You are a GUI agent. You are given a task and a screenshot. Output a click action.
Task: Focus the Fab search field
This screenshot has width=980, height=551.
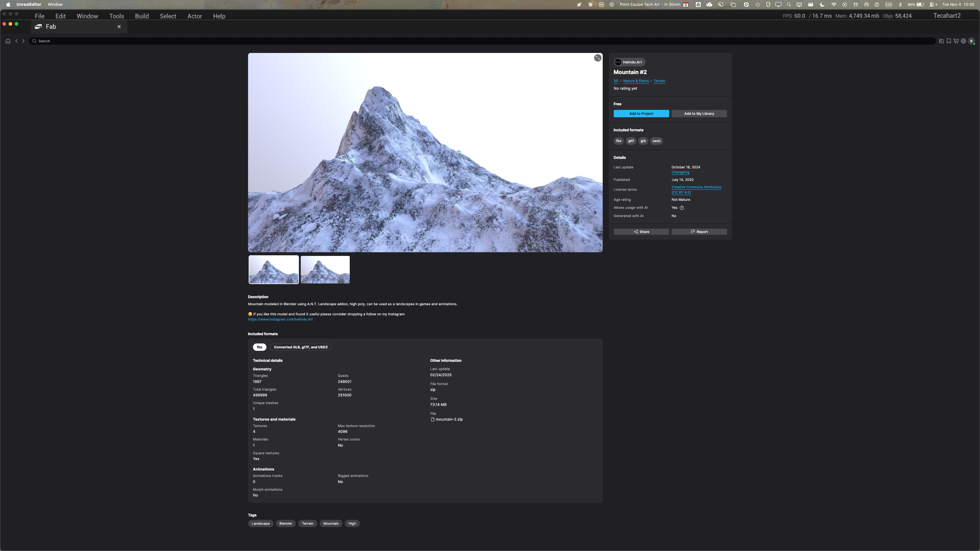click(482, 41)
